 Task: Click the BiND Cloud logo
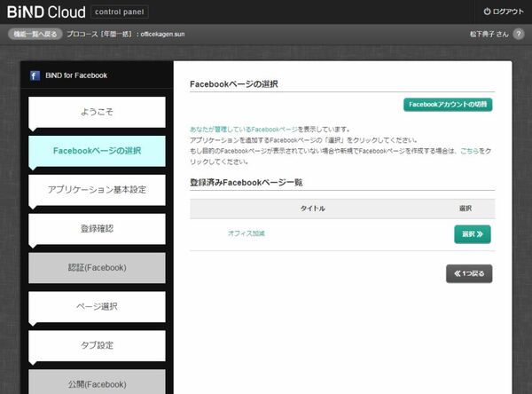tap(46, 12)
